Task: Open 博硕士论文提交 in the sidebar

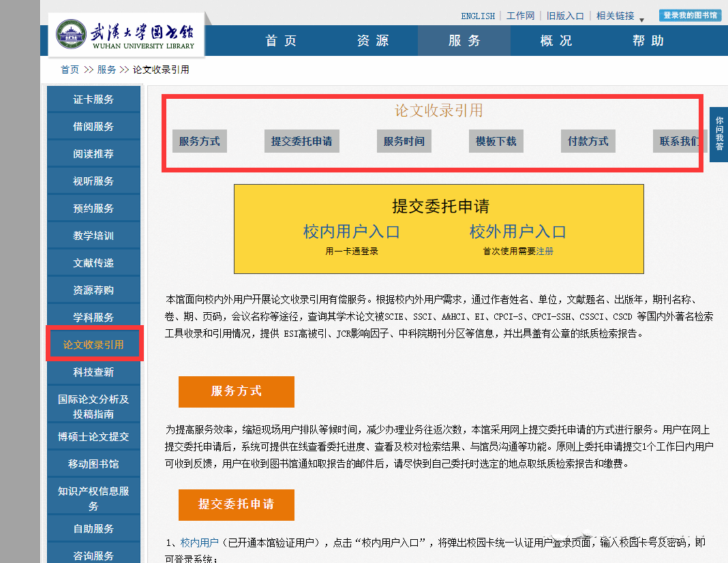Action: (93, 436)
